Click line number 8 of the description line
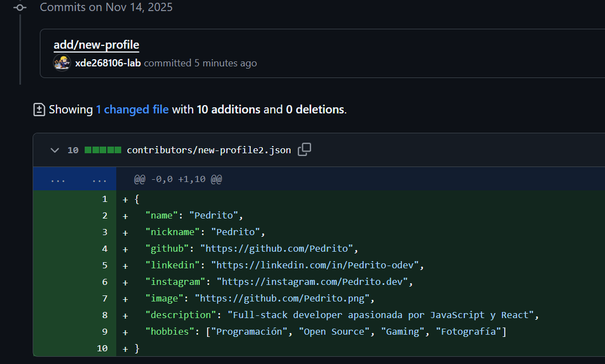 [x=105, y=315]
